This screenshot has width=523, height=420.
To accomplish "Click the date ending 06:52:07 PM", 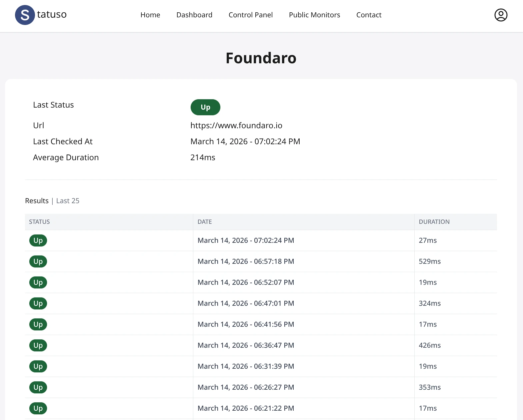I will pyautogui.click(x=246, y=282).
